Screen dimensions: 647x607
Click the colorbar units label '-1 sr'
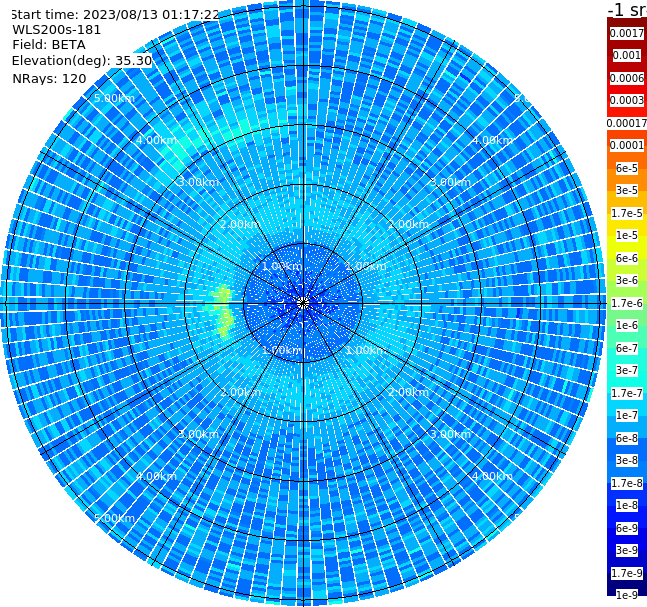click(627, 9)
